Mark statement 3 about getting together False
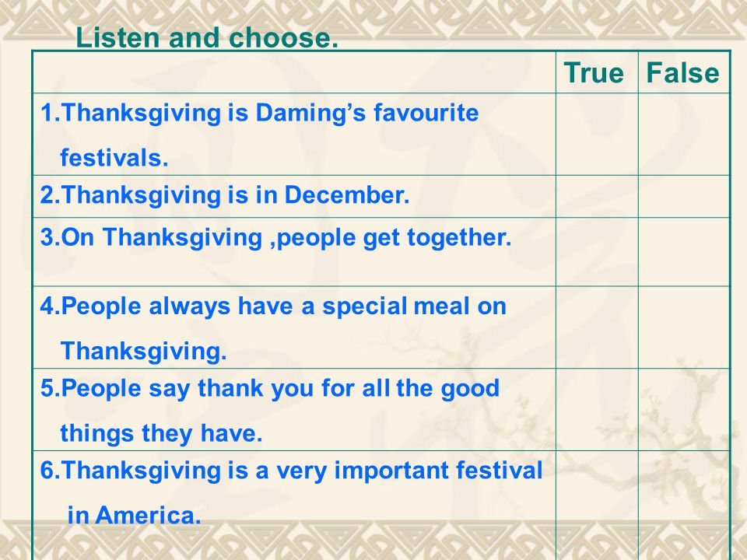Screen dimensions: 747x560 pos(684,252)
